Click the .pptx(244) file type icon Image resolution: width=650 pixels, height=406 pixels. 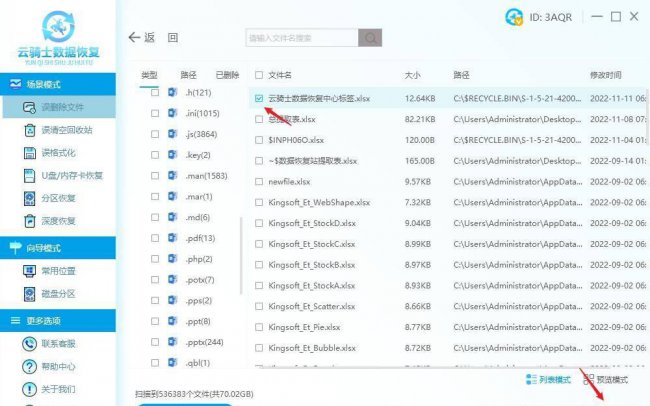(x=172, y=342)
